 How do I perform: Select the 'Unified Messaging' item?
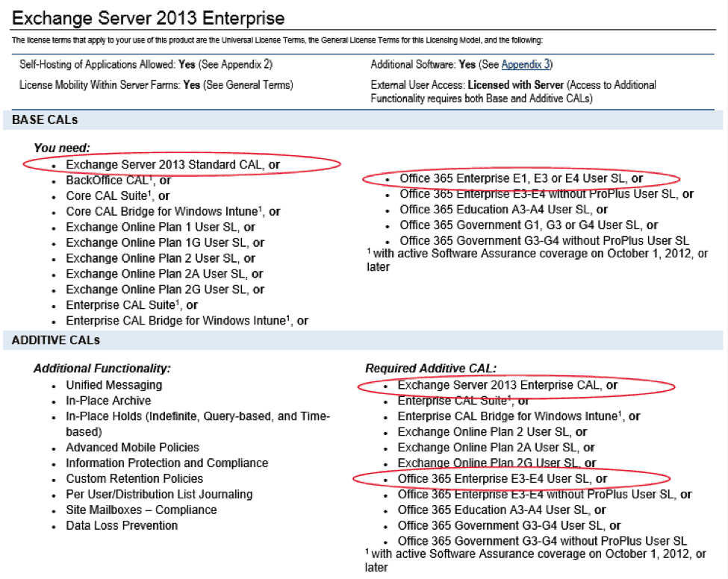[113, 385]
